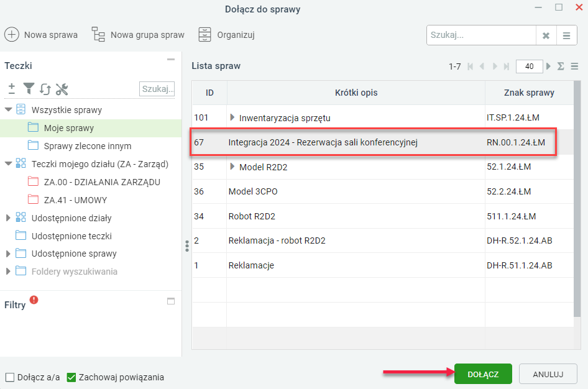Expand the Inwentaryzacja sprzętu row
This screenshot has height=389, width=588.
pos(232,117)
